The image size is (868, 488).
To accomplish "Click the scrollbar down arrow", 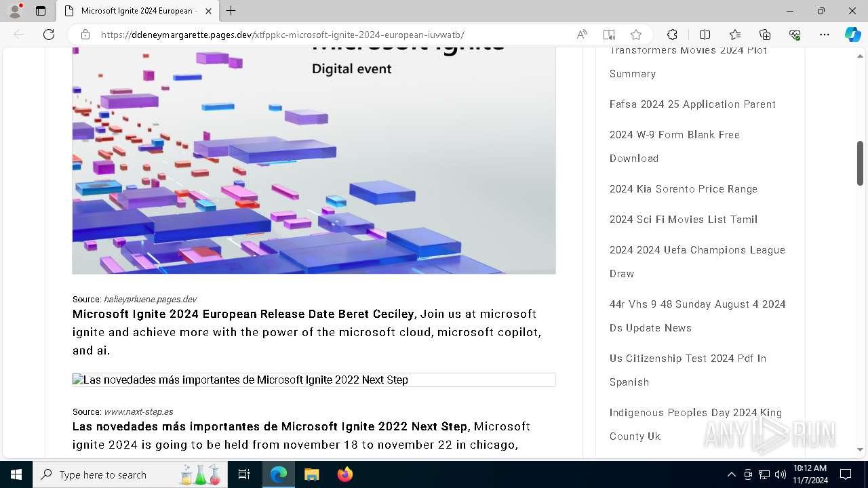I will [x=860, y=449].
